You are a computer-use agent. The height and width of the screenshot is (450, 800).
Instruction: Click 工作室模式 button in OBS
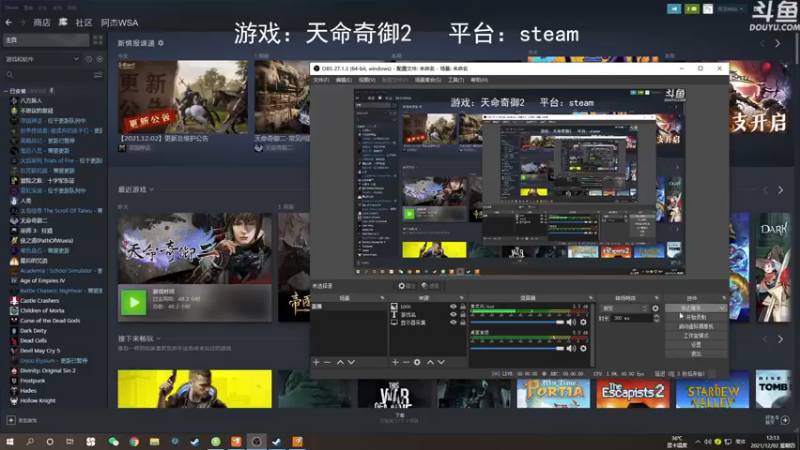696,336
